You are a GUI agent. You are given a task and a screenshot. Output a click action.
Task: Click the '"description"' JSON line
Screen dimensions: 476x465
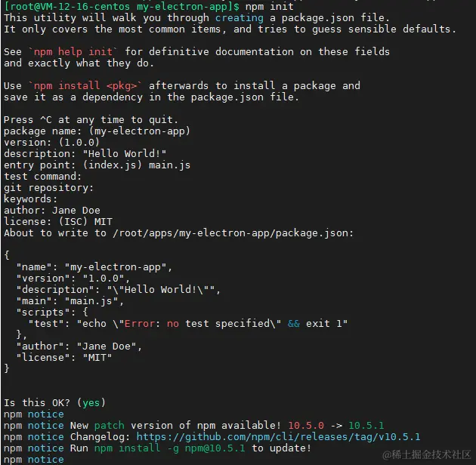click(x=119, y=289)
